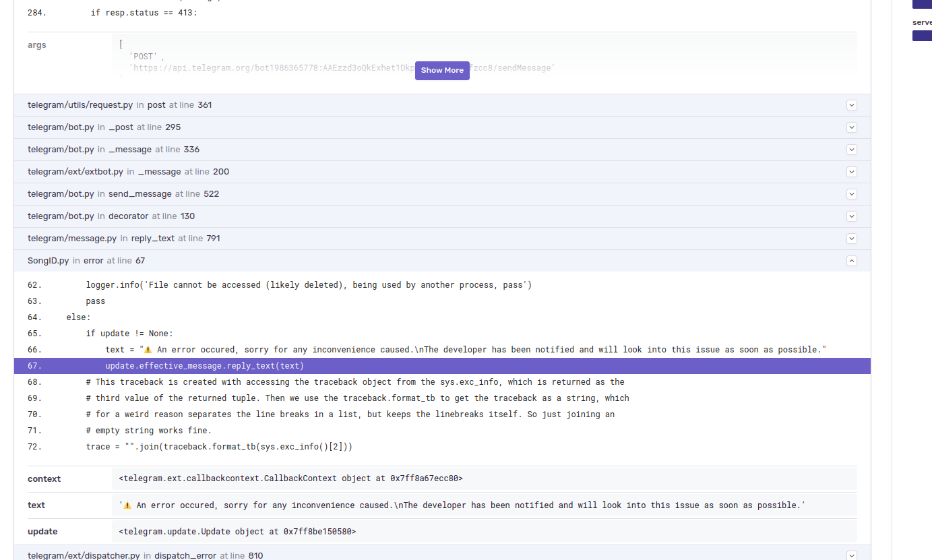Click line 64 else statement
The image size is (932, 560).
coord(78,317)
